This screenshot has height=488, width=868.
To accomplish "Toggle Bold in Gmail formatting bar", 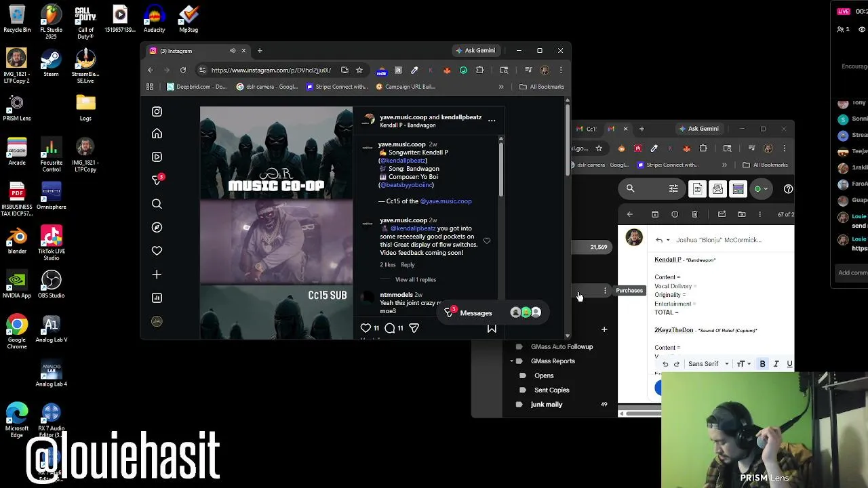I will click(x=762, y=364).
